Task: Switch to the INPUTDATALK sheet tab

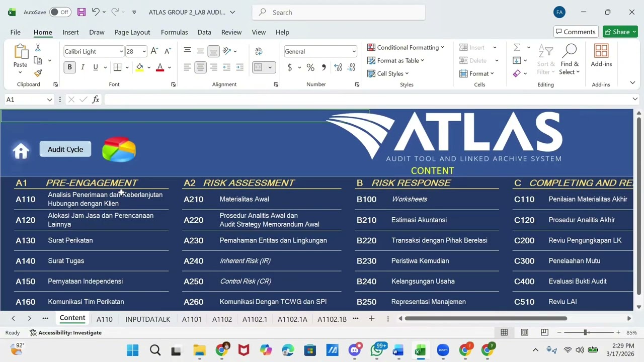Action: coord(147,319)
